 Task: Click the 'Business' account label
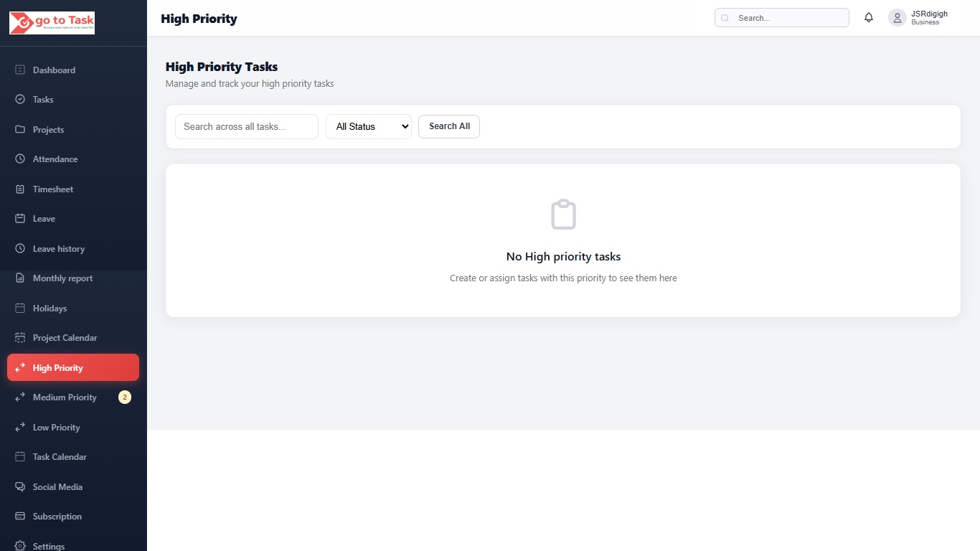[x=925, y=22]
